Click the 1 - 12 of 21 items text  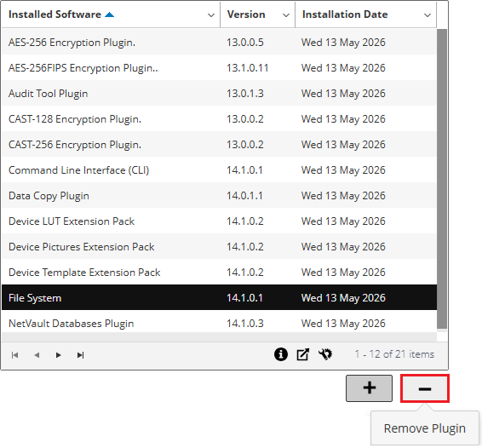coord(394,354)
